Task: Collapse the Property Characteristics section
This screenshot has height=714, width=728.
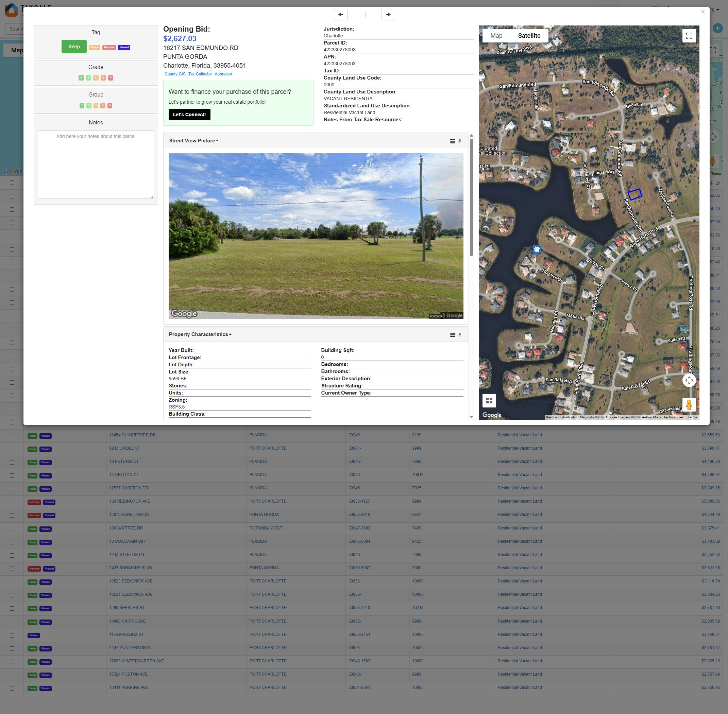Action: click(200, 334)
